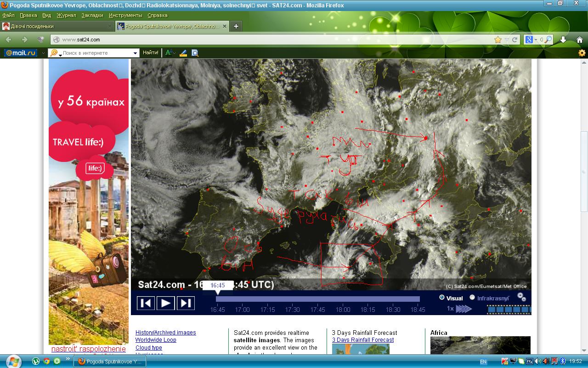Screen dimensions: 588x368
Task: Bookmark this page with star icon
Action: tap(498, 40)
